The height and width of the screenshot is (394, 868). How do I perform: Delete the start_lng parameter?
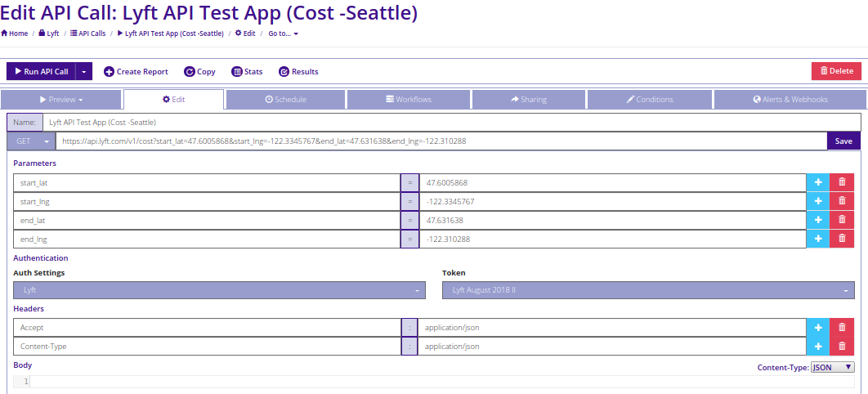click(842, 201)
